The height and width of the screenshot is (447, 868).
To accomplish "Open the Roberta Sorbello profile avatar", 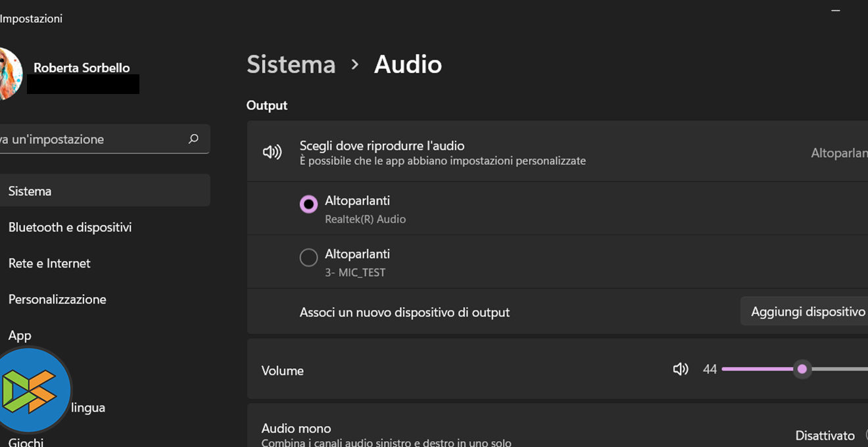I will coord(9,74).
